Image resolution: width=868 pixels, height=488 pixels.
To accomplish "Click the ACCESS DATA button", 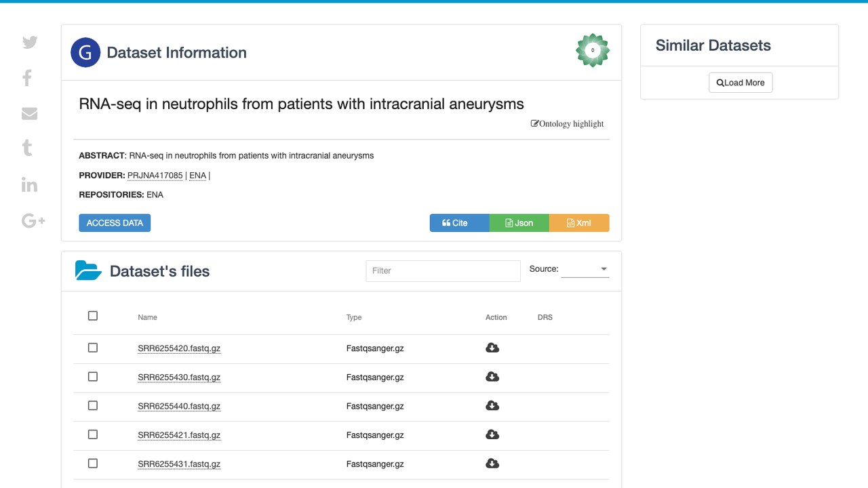I will (115, 223).
